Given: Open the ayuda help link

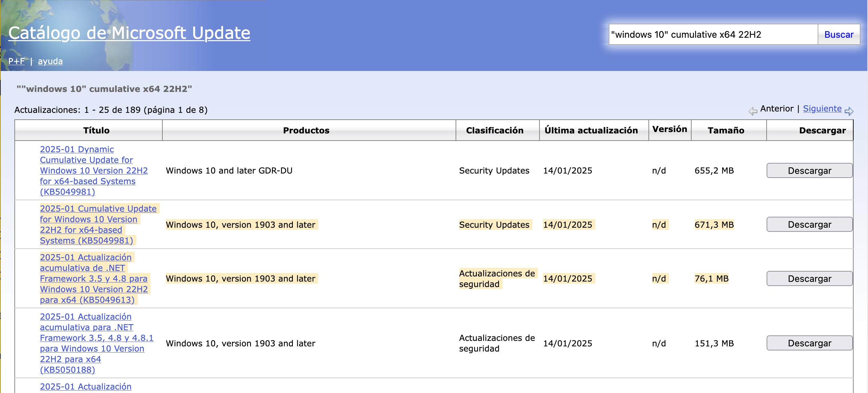Looking at the screenshot, I should coord(50,61).
